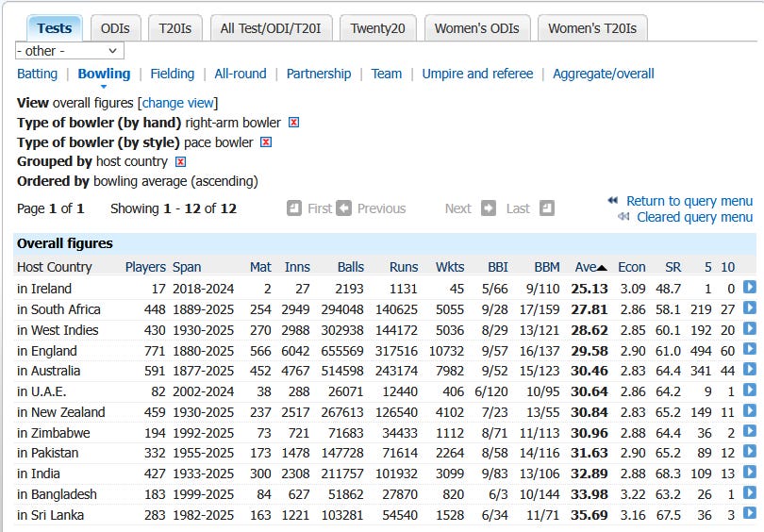Open the U.A.E. row drill-down arrow
Viewport: 764px width, 532px height.
(750, 390)
